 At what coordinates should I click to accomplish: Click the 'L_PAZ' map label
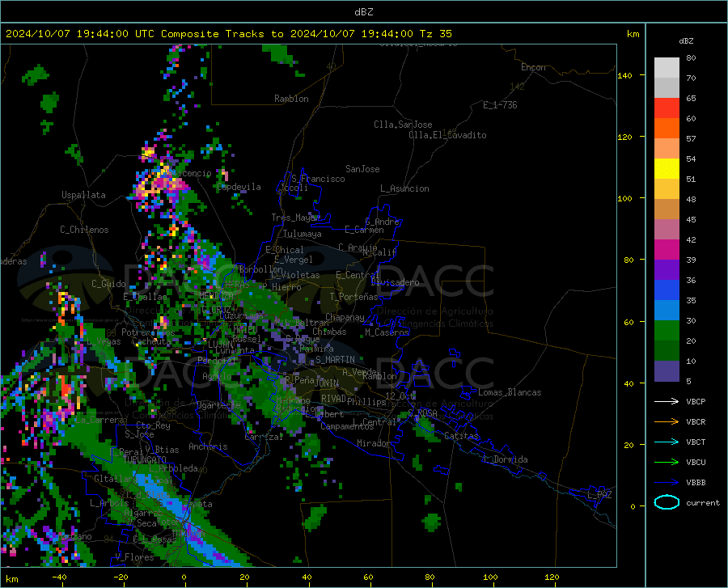(x=599, y=495)
